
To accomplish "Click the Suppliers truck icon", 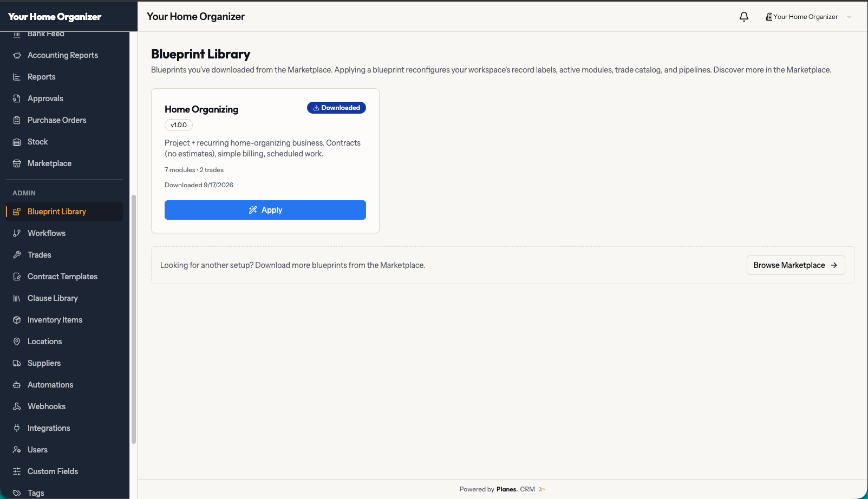I will point(17,363).
